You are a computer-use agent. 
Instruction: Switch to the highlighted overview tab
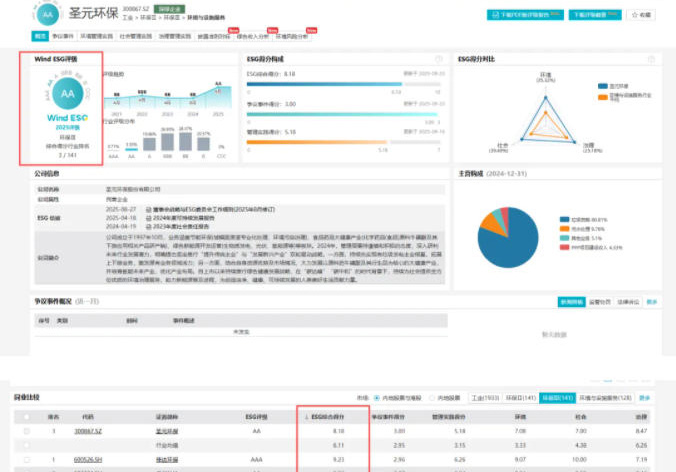[40, 36]
